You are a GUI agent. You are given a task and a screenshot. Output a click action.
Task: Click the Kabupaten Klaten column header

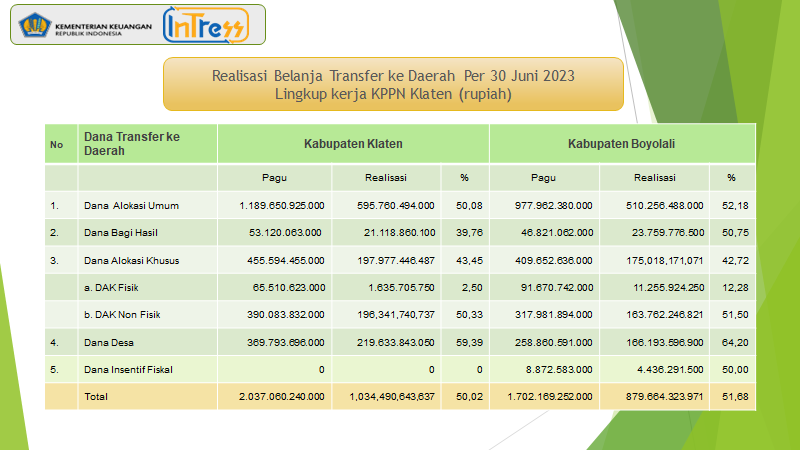click(x=353, y=144)
